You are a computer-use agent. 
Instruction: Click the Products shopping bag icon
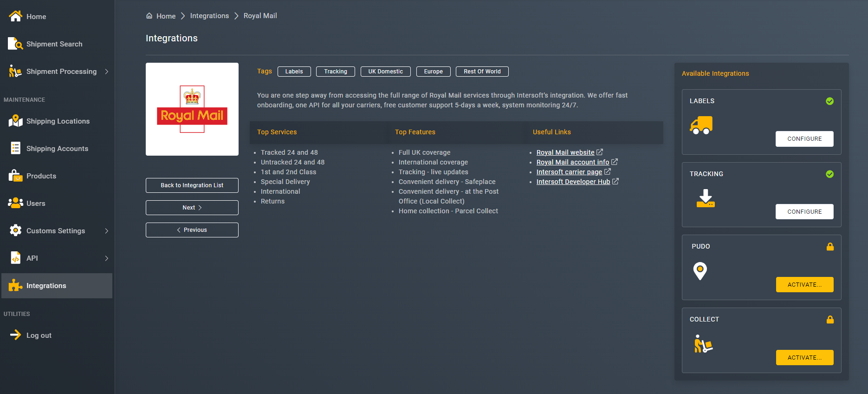[x=15, y=176]
